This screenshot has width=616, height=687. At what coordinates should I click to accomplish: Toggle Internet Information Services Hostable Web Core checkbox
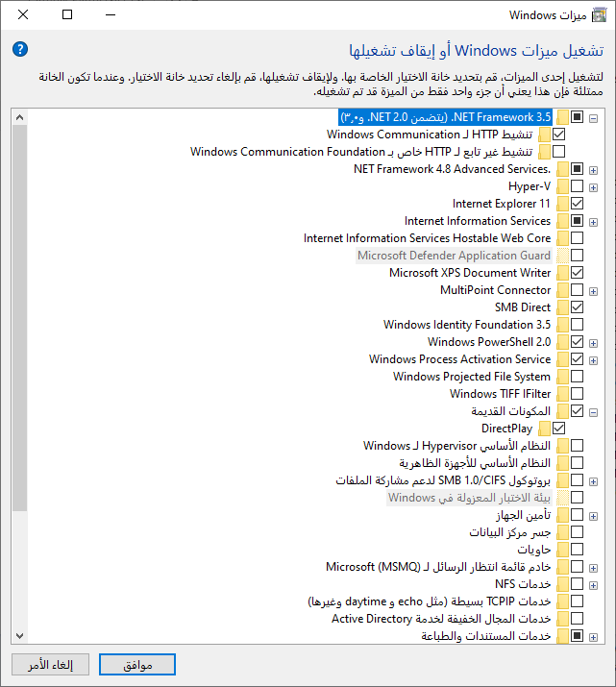click(x=577, y=238)
